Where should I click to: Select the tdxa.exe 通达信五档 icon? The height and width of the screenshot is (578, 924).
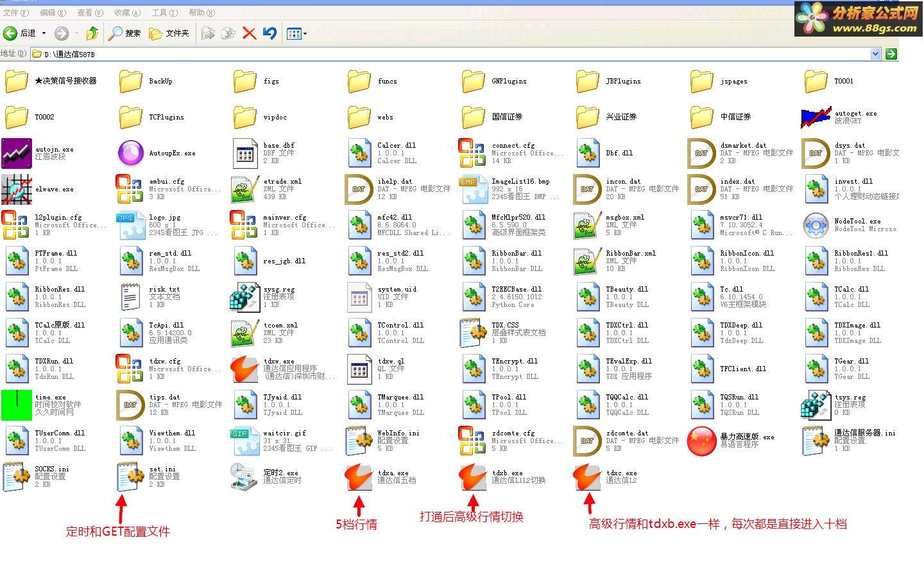(x=359, y=477)
